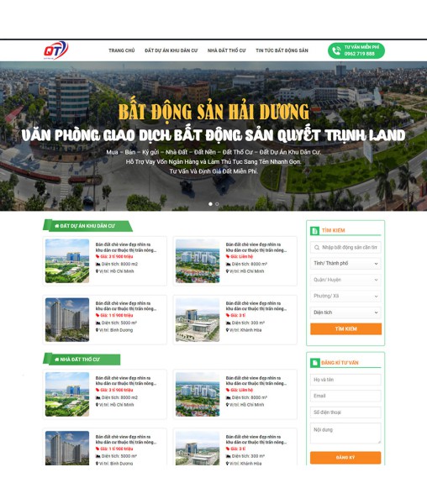The image size is (427, 504).
Task: Click area icon beside 300 m² in projects
Action: pos(228,323)
